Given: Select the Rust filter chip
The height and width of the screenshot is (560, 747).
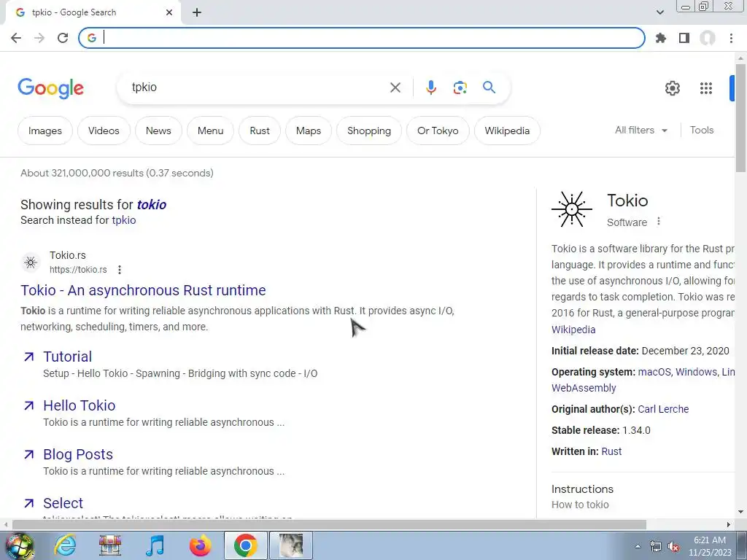Looking at the screenshot, I should [x=260, y=131].
